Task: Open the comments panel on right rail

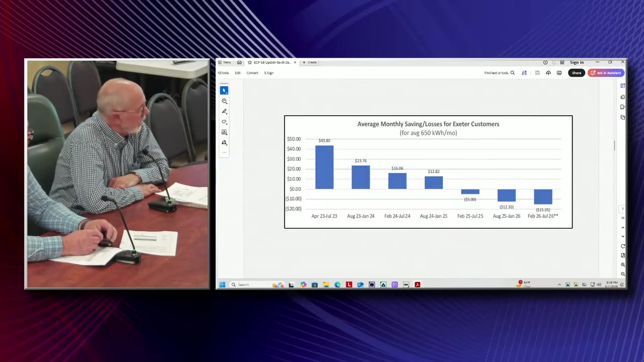Action: coord(623,97)
